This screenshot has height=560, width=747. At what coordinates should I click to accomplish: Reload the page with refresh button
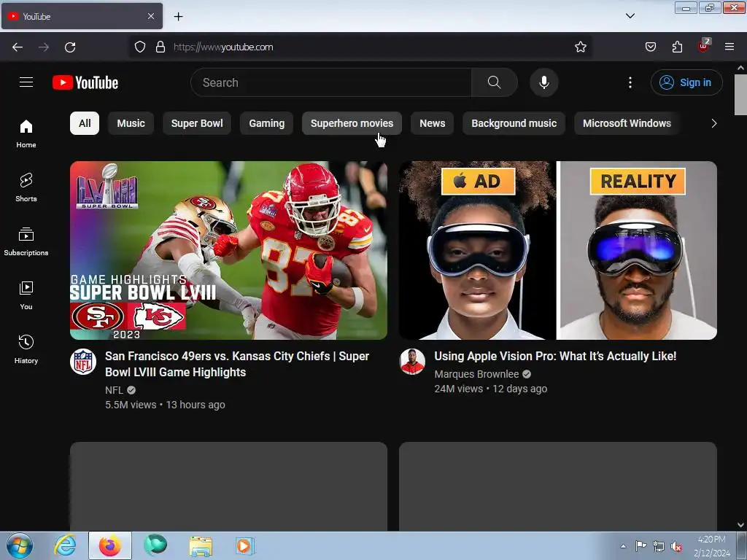point(70,47)
